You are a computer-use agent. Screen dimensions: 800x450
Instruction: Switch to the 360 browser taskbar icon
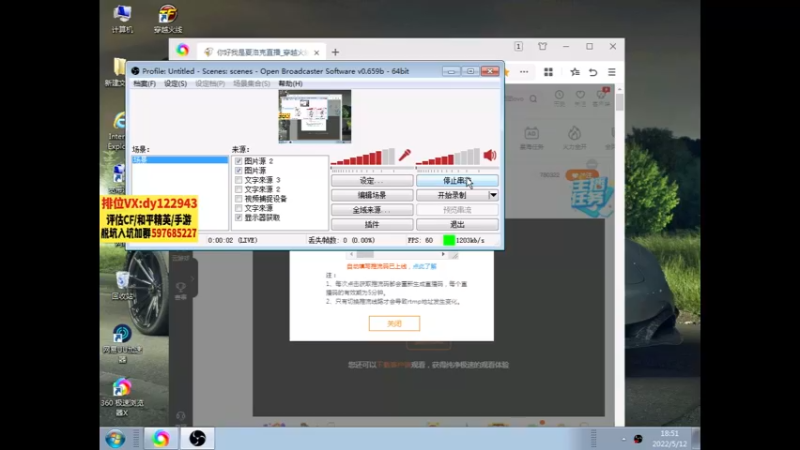(x=161, y=439)
